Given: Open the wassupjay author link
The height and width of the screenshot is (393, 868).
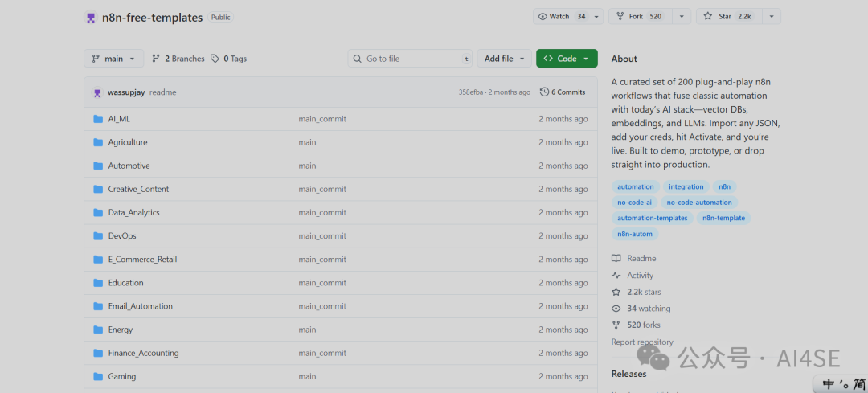Looking at the screenshot, I should tap(126, 92).
